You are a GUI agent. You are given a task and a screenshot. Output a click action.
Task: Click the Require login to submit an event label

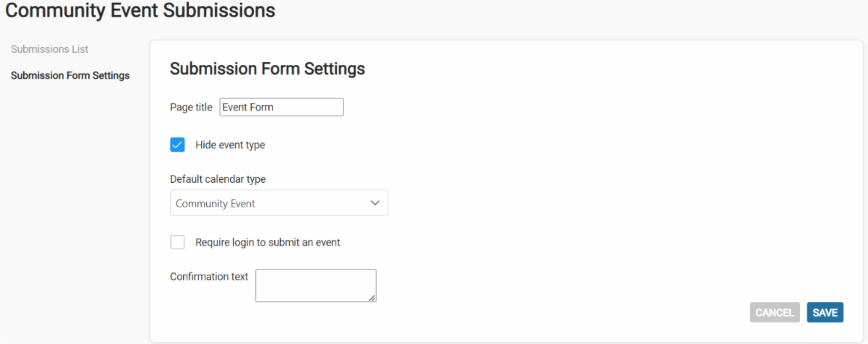[268, 242]
